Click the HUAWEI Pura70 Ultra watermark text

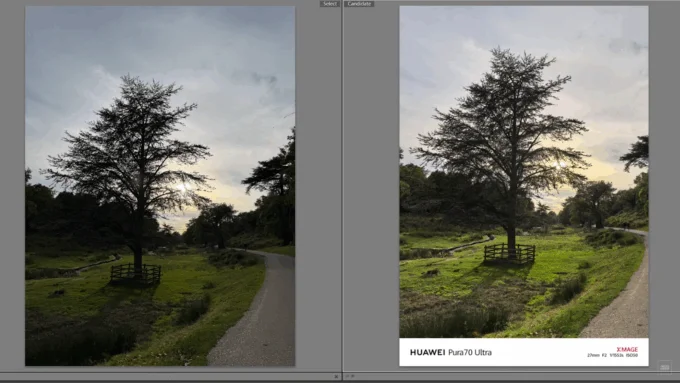(x=451, y=352)
